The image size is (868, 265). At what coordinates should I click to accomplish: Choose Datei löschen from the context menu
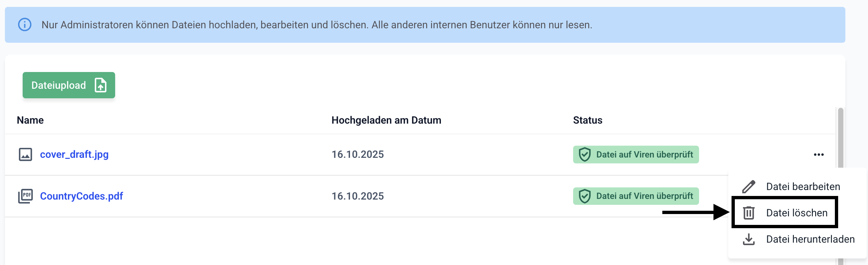coord(796,213)
